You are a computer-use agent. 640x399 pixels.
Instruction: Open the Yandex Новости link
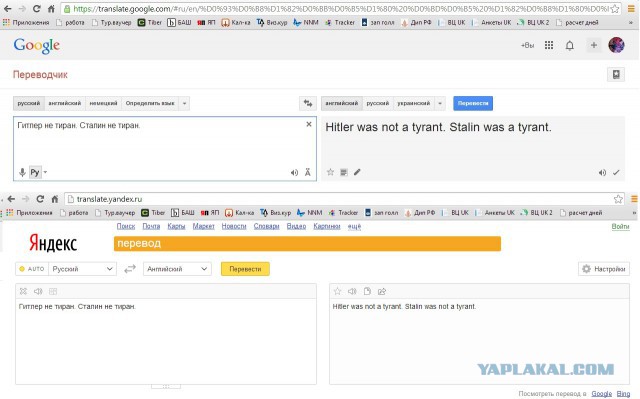click(x=234, y=226)
